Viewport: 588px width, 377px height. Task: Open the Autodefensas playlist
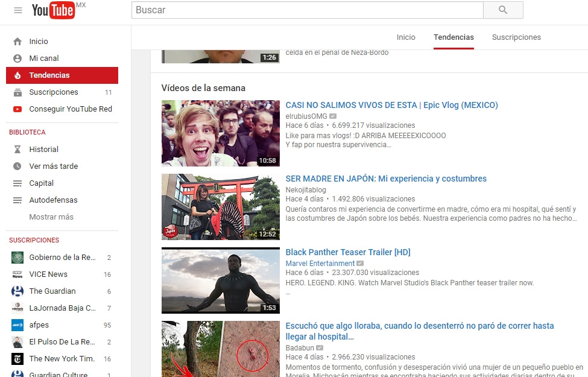53,200
